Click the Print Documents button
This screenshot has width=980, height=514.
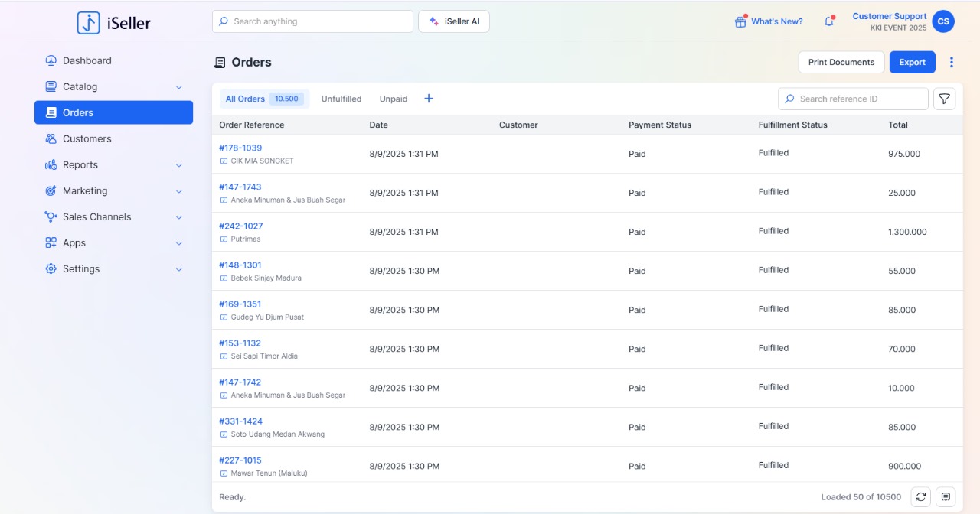(x=841, y=62)
